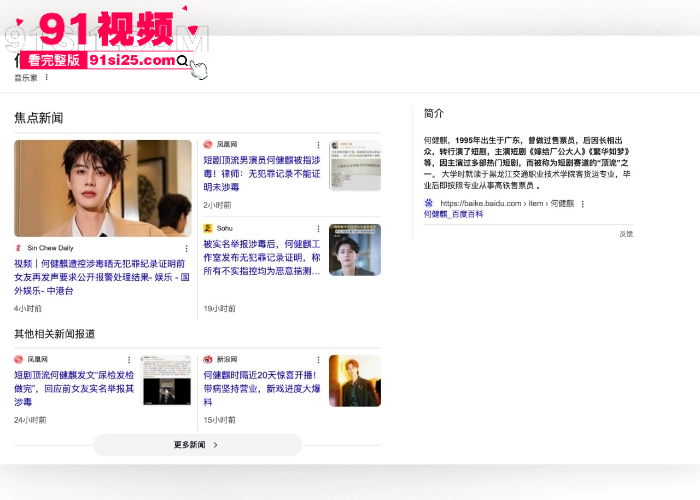The image size is (700, 500).
Task: Click the 4小时前 timestamp
Action: 28,308
